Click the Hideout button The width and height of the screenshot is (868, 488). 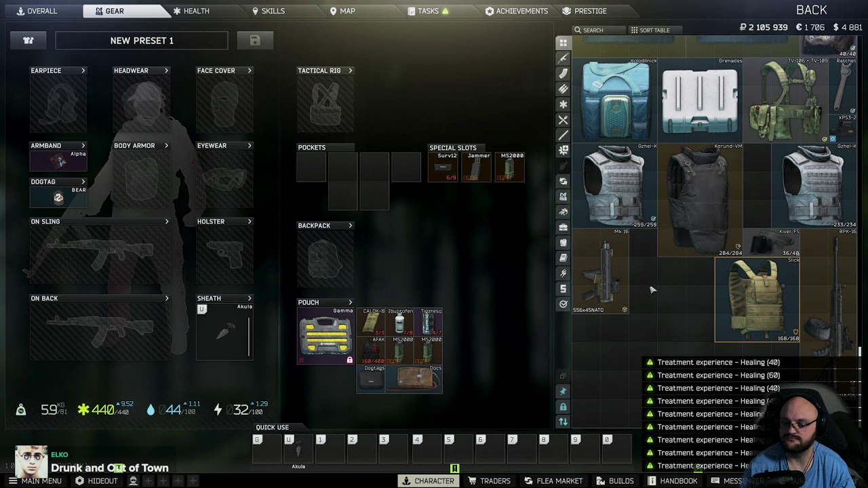coord(96,481)
